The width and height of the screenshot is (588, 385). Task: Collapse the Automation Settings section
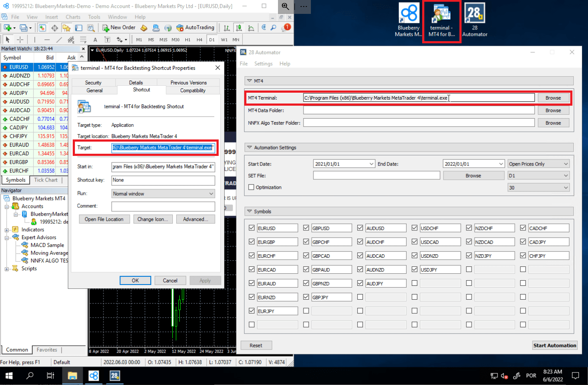(x=250, y=148)
